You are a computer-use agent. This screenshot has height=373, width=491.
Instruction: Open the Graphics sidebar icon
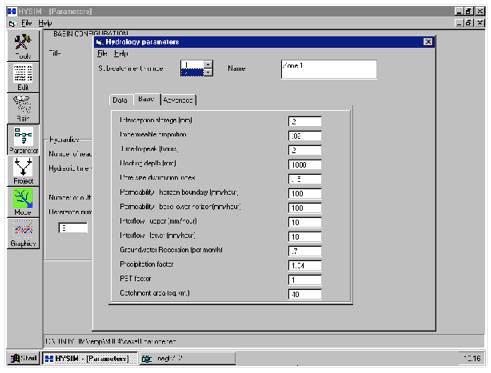23,233
